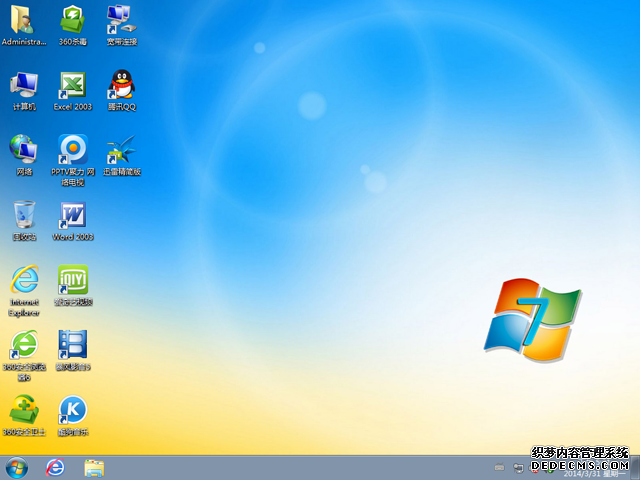640x480 pixels.
Task: Click the Show desktop strip at taskbar end
Action: (636, 468)
